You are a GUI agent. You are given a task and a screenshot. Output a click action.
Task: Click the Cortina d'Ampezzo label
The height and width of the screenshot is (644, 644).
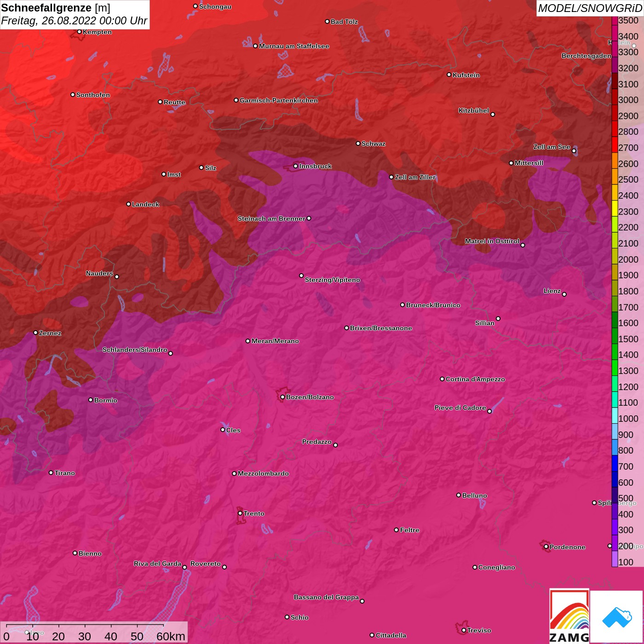[475, 379]
